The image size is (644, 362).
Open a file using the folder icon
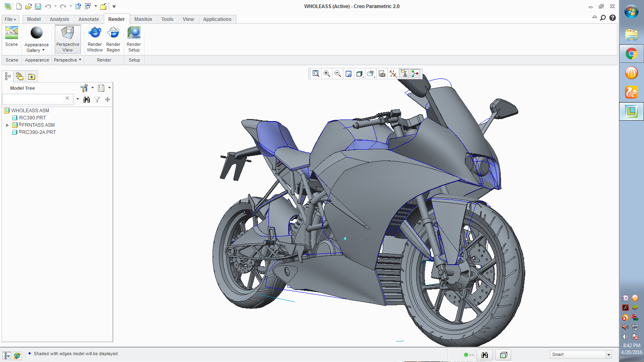tap(28, 6)
